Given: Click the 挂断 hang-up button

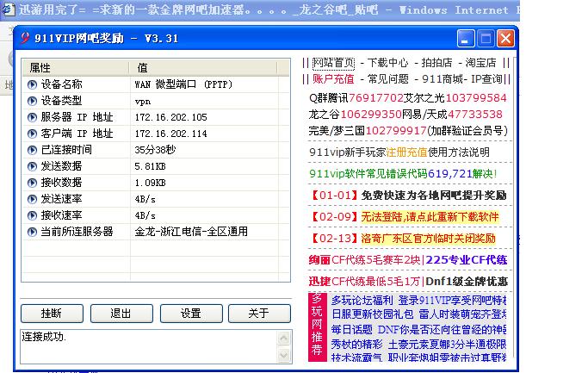Looking at the screenshot, I should 52,314.
